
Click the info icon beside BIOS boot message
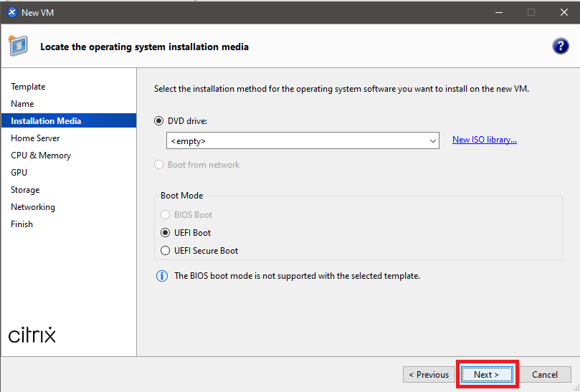pyautogui.click(x=162, y=276)
